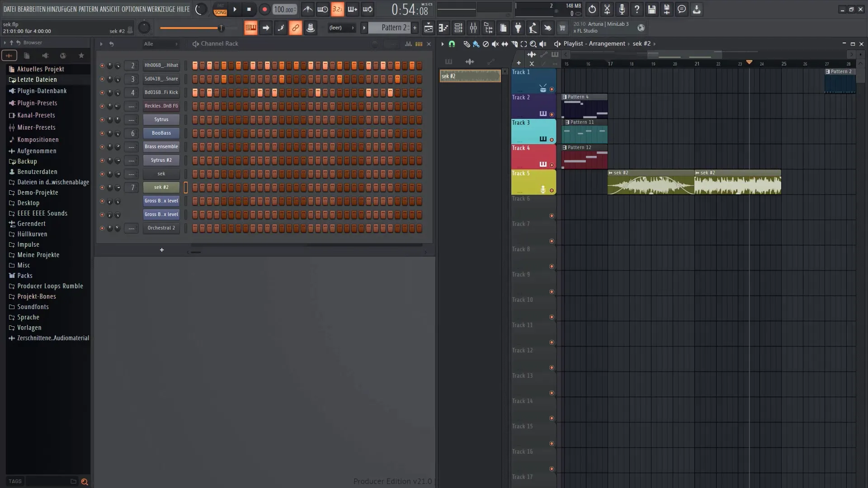Toggle the loop recording icon
The height and width of the screenshot is (488, 868).
[x=368, y=9]
